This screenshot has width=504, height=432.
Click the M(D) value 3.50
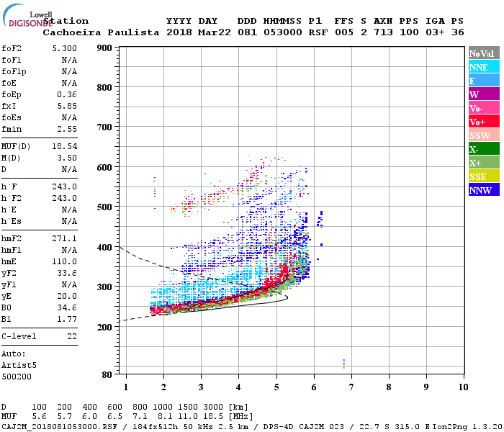(x=67, y=158)
